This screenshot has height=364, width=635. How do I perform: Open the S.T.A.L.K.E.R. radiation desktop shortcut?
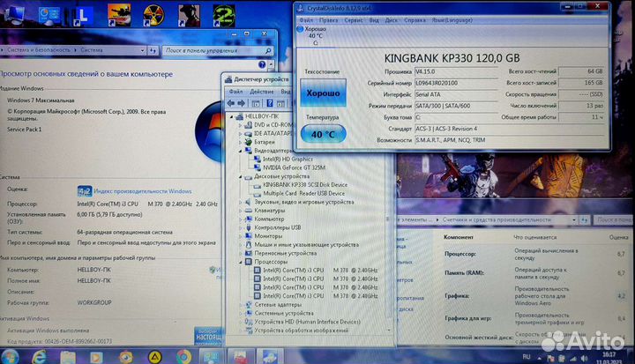pos(153,15)
